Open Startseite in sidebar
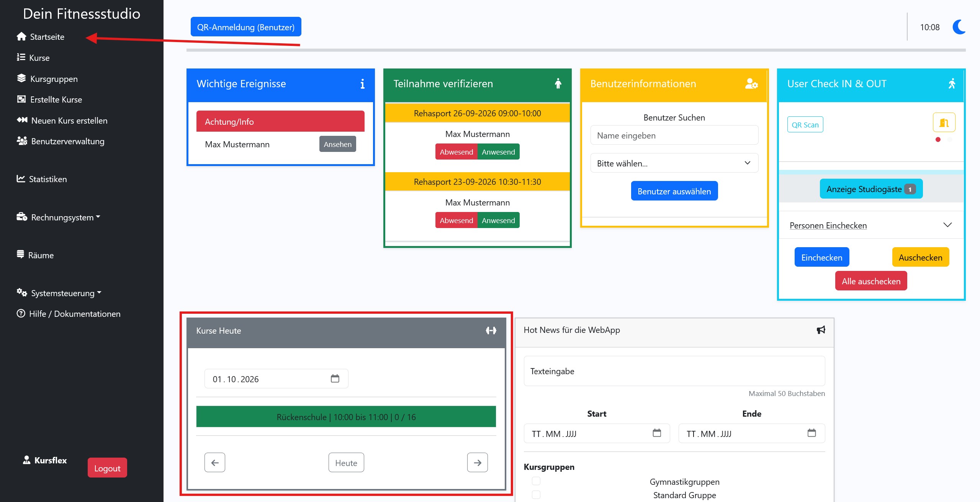Screen dimensions: 980x502 click(41, 37)
